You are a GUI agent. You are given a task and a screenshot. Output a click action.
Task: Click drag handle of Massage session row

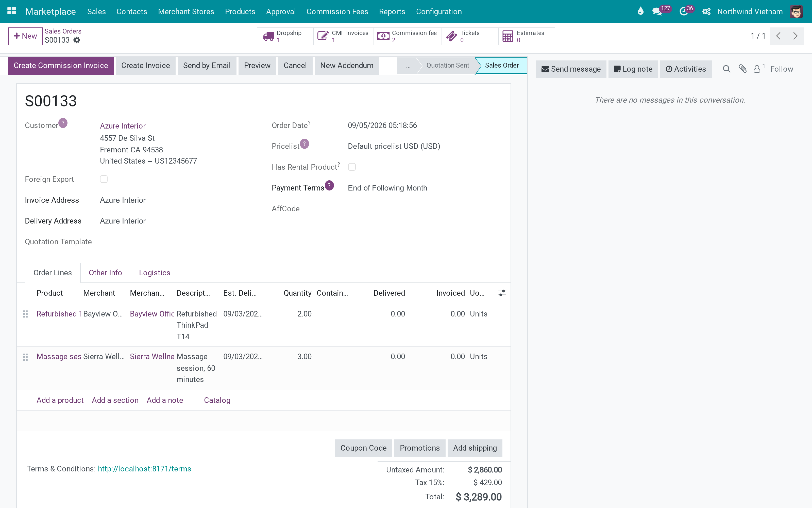(25, 357)
